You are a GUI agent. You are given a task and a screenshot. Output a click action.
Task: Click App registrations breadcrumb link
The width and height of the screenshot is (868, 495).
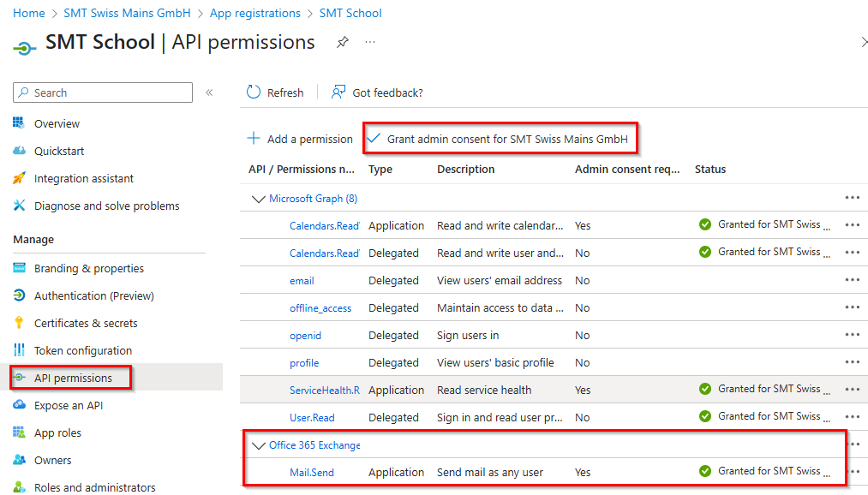coord(254,13)
